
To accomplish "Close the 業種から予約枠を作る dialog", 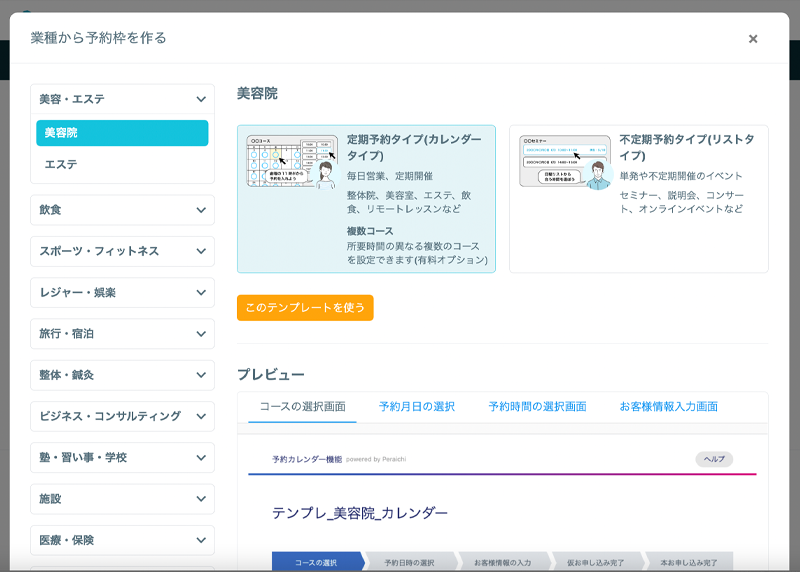I will pos(752,39).
